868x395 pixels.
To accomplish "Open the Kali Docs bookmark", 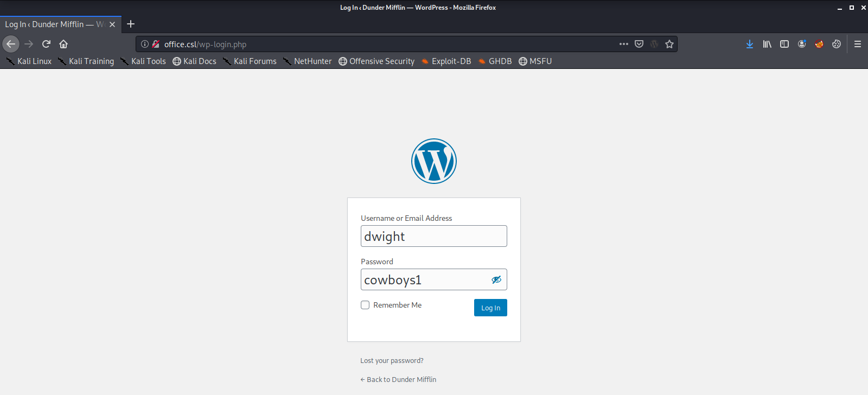I will 194,61.
